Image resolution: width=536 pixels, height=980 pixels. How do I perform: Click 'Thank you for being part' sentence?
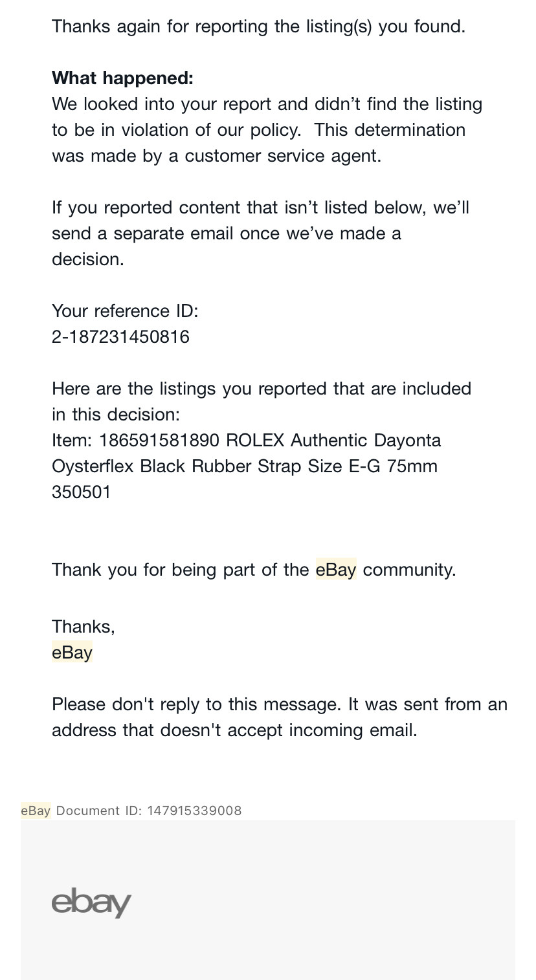[254, 570]
